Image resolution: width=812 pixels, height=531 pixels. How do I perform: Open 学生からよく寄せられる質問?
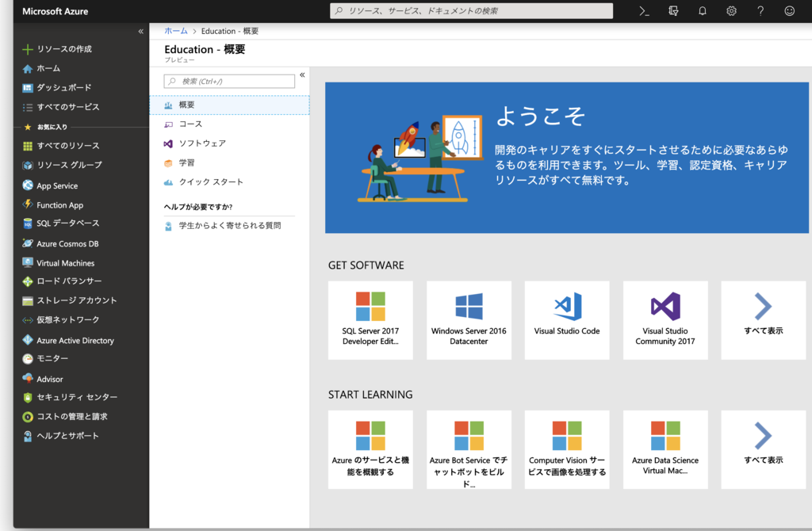[x=229, y=226]
